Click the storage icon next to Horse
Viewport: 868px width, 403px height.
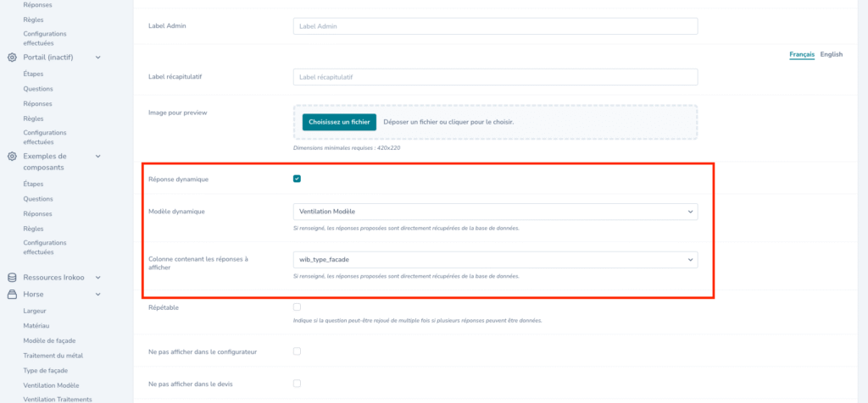[x=12, y=295]
